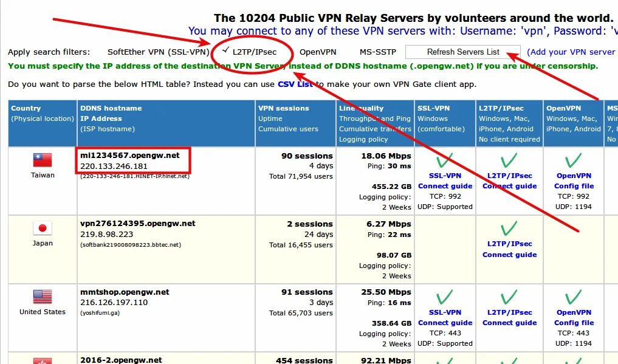Click L2TP/IPsec green checkmark in United States row

pos(509,297)
